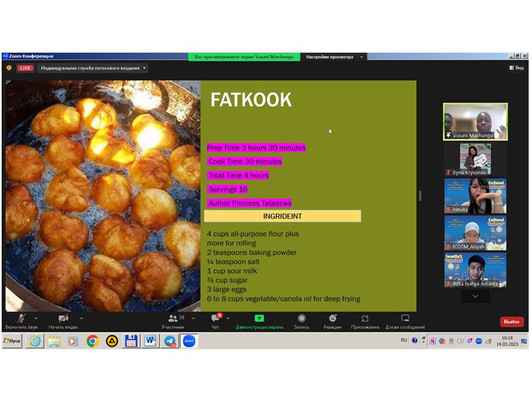This screenshot has height=399, width=532.
Task: Click Author Princess Tafadzwa text
Action: 250,203
